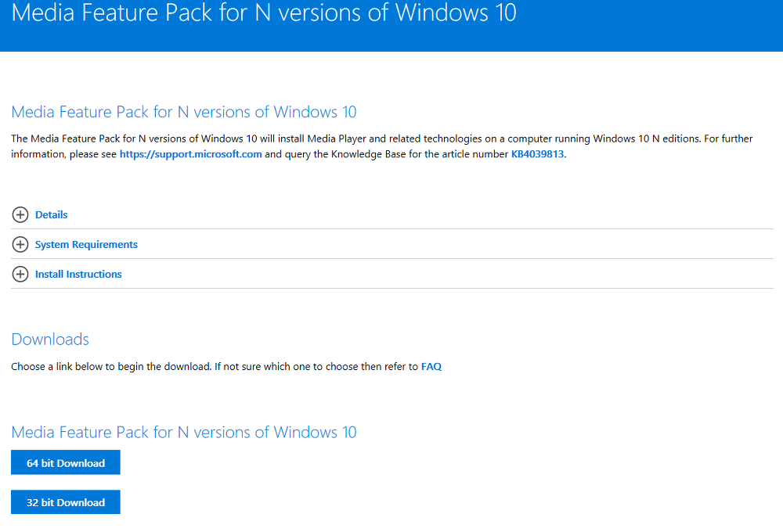Viewport: 783px width, 532px height.
Task: Open the FAQ link
Action: coord(431,367)
